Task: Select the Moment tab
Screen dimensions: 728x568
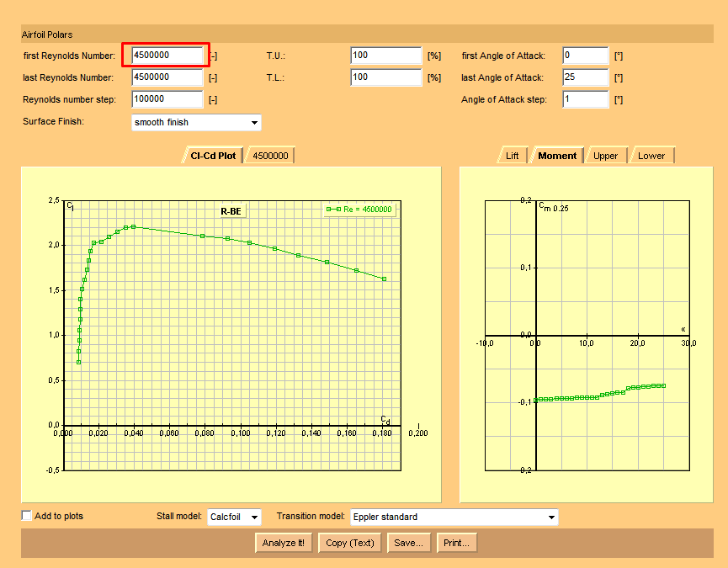Action: pyautogui.click(x=556, y=156)
